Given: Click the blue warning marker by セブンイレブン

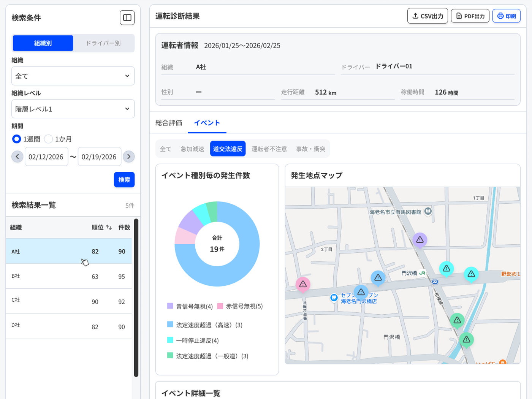Looking at the screenshot, I should (x=361, y=293).
